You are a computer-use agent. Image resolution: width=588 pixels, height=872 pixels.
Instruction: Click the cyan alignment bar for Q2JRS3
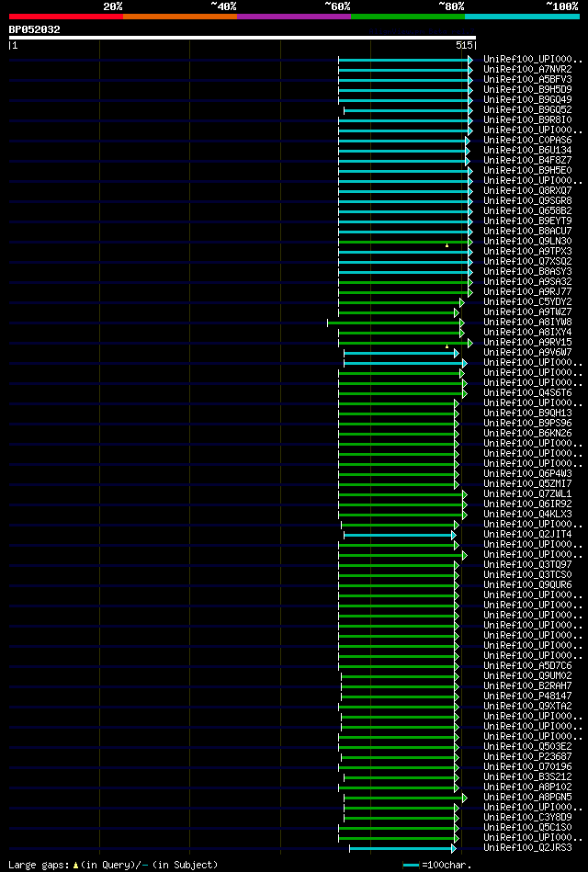click(x=402, y=849)
